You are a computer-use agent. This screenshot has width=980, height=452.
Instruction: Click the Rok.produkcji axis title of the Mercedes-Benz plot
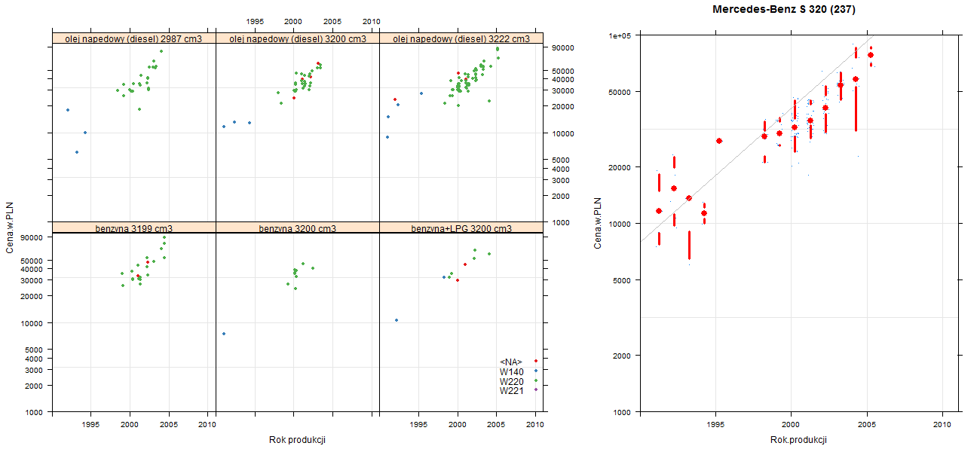pyautogui.click(x=799, y=440)
